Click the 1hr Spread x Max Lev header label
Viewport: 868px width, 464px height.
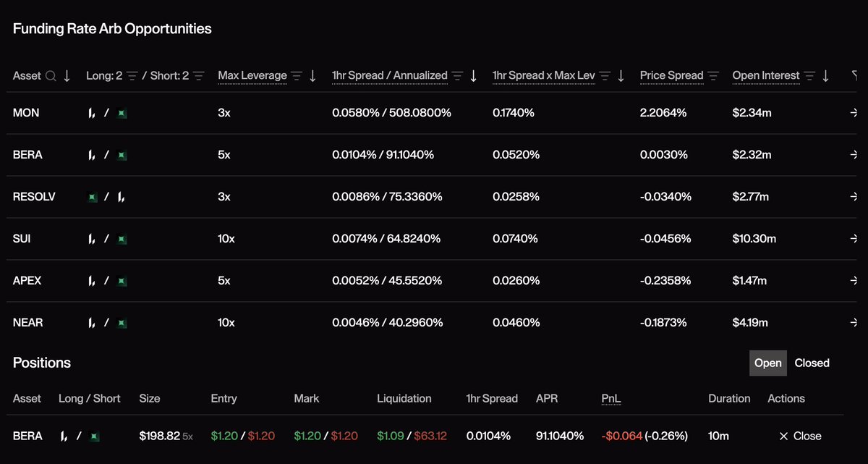pos(544,76)
